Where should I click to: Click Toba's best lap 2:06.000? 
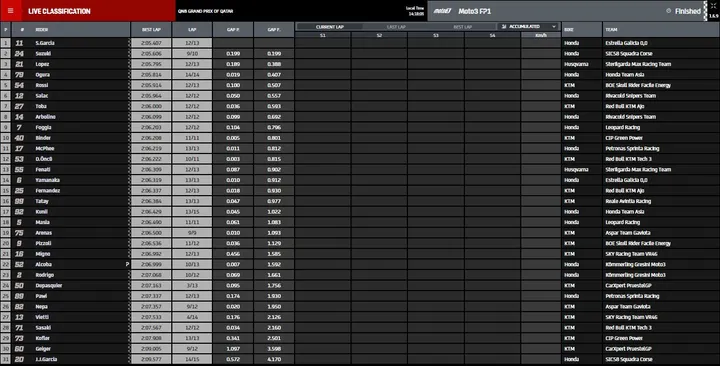151,106
